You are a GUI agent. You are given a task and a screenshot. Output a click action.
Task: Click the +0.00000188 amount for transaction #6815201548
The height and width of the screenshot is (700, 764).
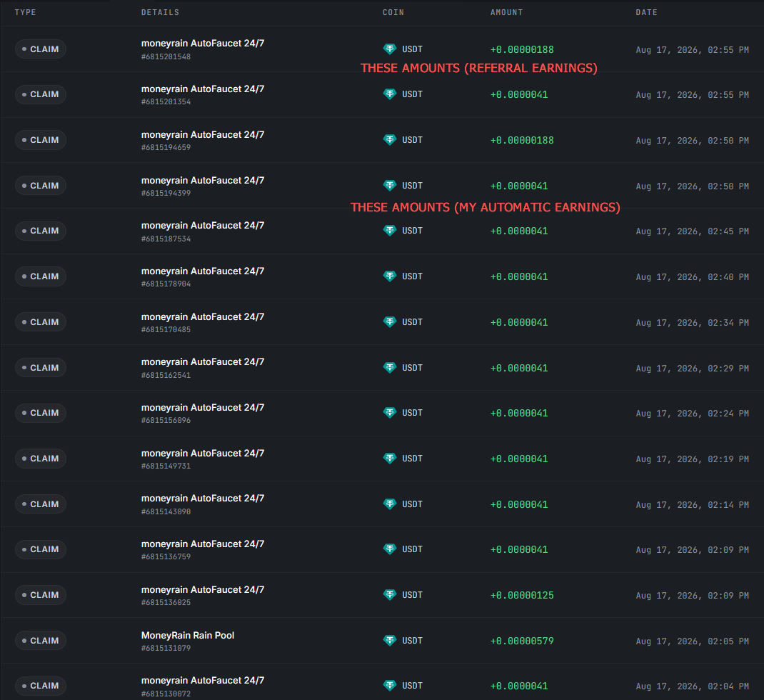coord(522,49)
